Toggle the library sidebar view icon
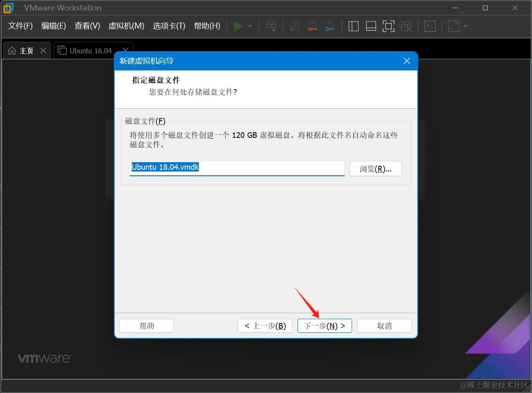 353,26
